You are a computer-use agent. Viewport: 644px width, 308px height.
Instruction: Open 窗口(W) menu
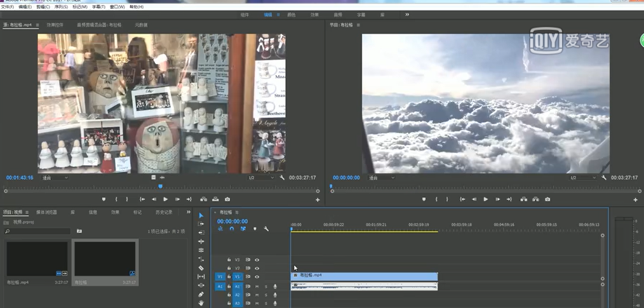pyautogui.click(x=117, y=7)
